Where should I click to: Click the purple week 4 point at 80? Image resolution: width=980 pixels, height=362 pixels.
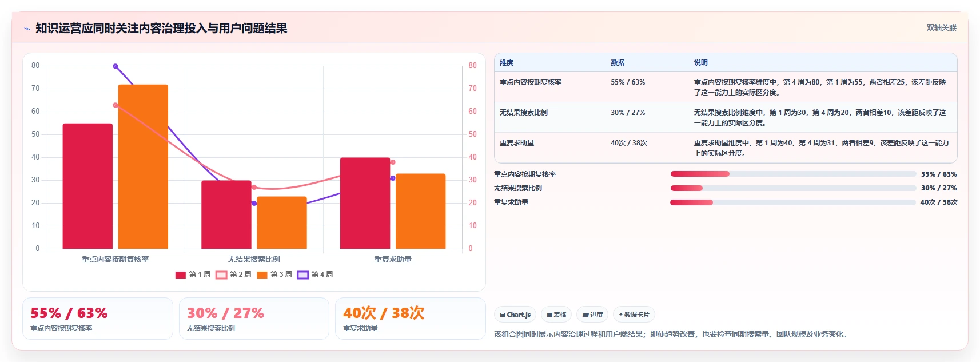(115, 66)
